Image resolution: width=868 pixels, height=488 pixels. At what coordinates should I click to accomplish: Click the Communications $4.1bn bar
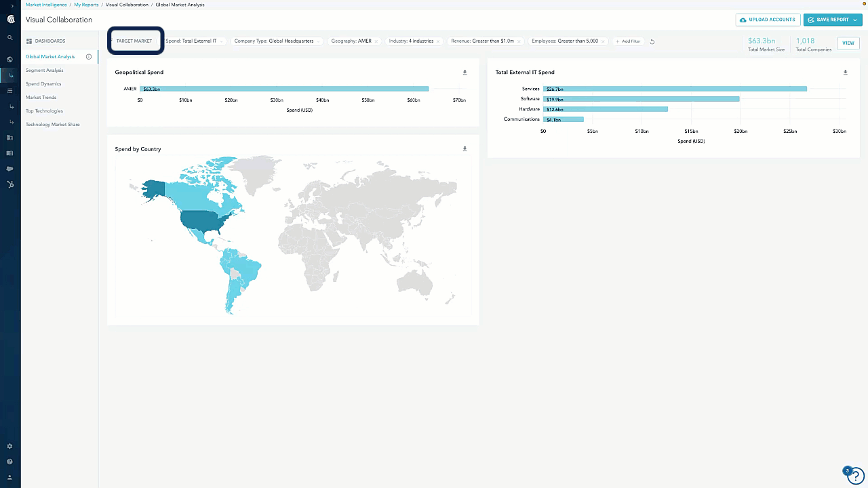point(564,119)
